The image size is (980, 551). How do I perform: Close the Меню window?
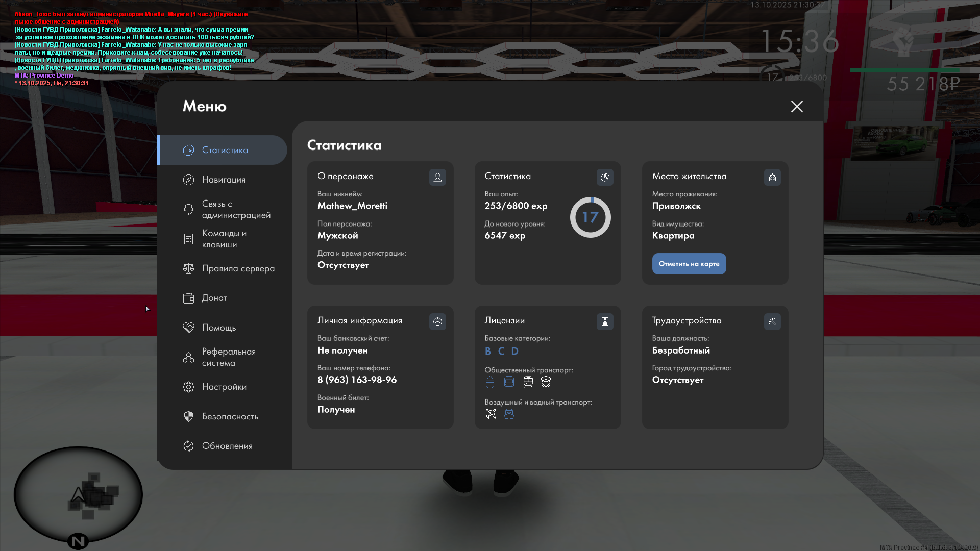coord(797,106)
